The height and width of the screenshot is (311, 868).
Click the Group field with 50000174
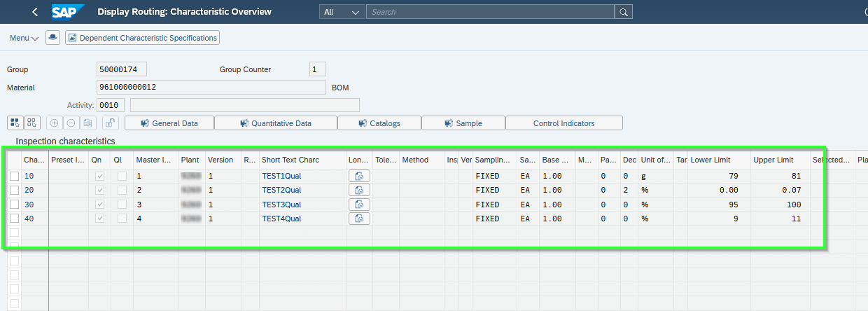pos(122,69)
